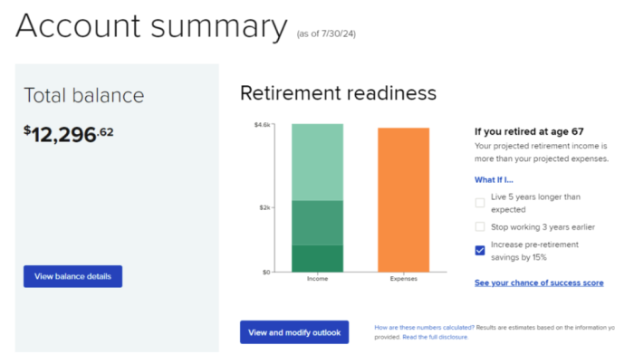The width and height of the screenshot is (634, 364).
Task: Click the Expenses axis label
Action: pos(403,279)
